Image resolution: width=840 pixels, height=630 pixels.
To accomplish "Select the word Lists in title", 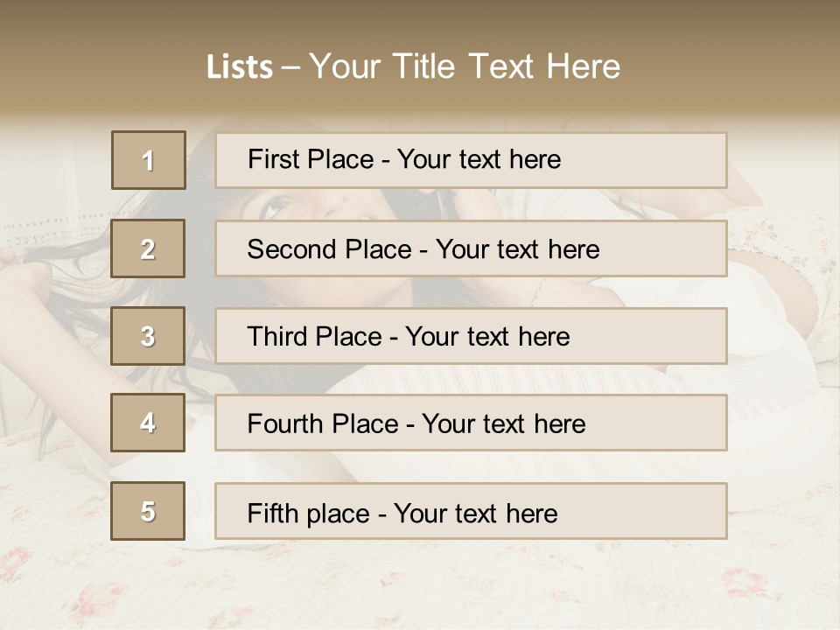I will point(240,67).
